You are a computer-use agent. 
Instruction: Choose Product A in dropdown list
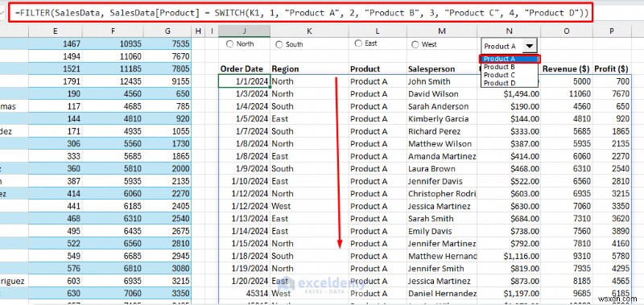(510, 59)
